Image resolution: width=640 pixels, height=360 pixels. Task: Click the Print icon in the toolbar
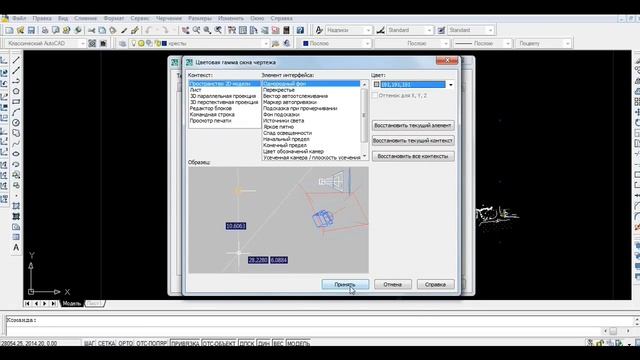click(44, 30)
